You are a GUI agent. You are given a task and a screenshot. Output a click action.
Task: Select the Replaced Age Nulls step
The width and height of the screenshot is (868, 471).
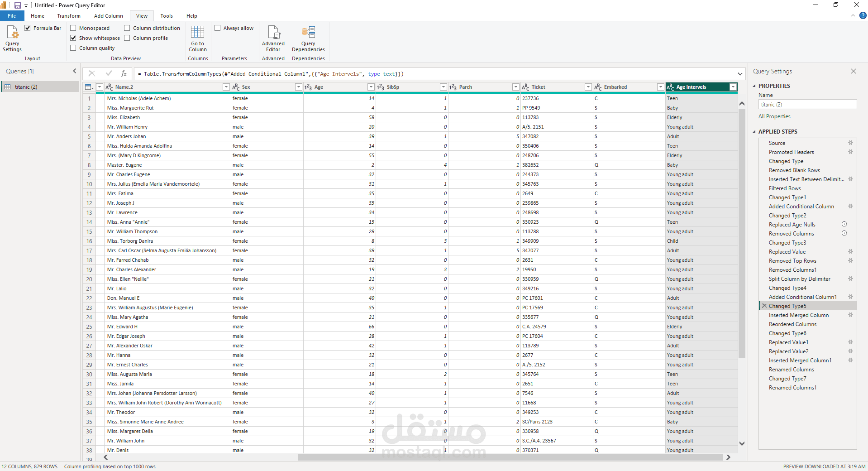792,225
